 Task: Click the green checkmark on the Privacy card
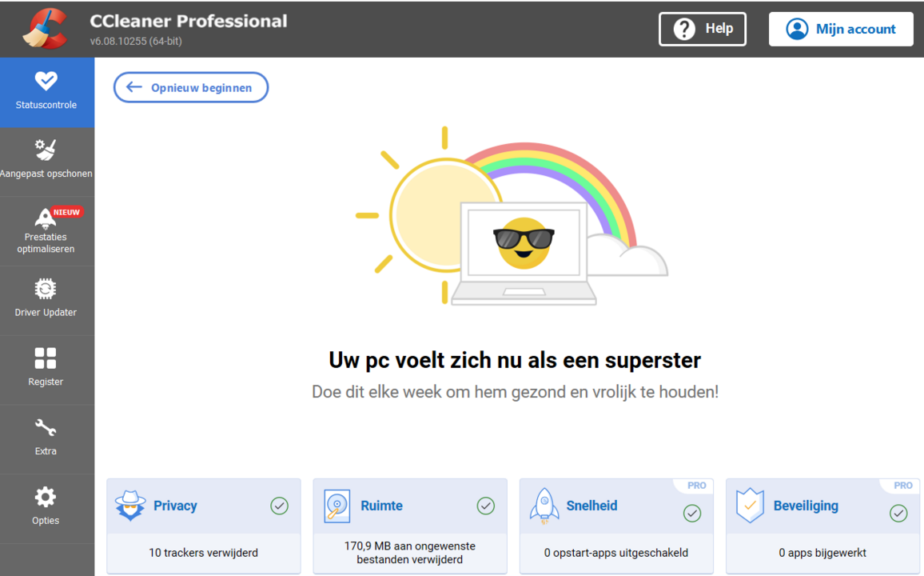click(x=279, y=506)
